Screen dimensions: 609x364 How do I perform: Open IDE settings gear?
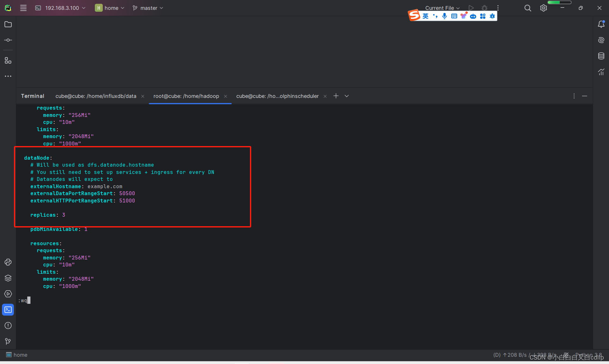543,8
